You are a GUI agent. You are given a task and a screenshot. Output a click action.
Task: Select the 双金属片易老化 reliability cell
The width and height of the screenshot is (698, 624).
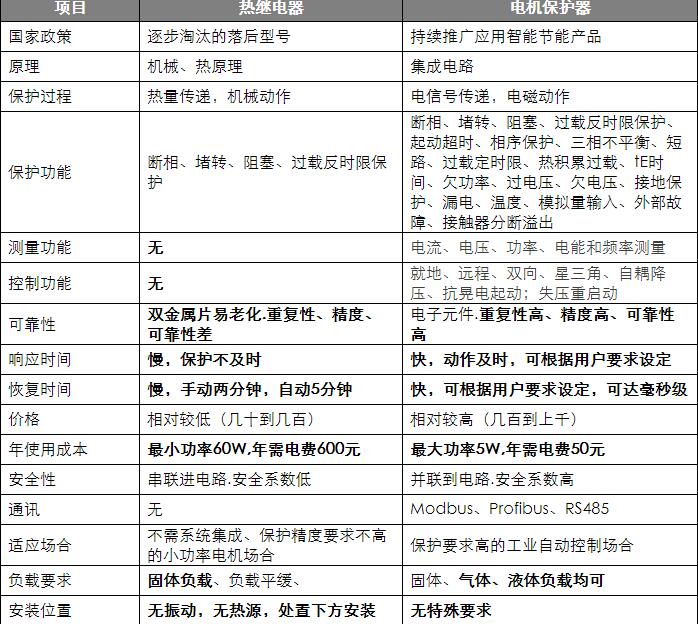pyautogui.click(x=262, y=324)
